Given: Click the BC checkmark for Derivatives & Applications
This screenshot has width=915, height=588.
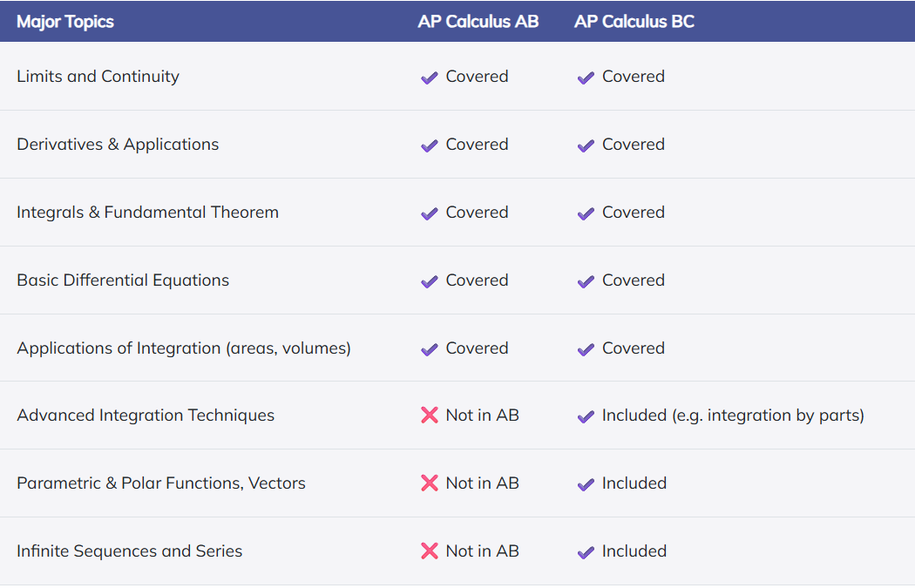Looking at the screenshot, I should tap(586, 145).
